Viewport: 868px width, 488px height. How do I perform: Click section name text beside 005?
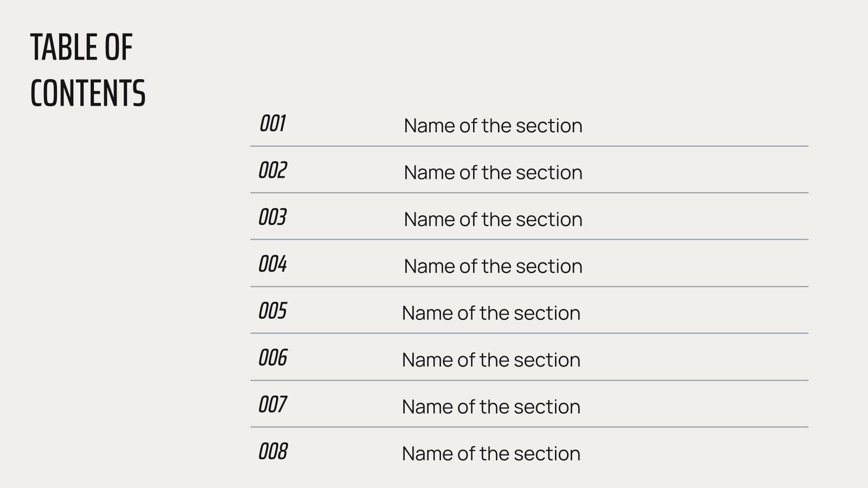pos(491,313)
